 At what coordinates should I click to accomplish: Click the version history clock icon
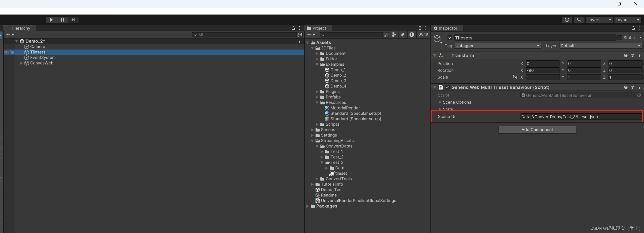567,20
